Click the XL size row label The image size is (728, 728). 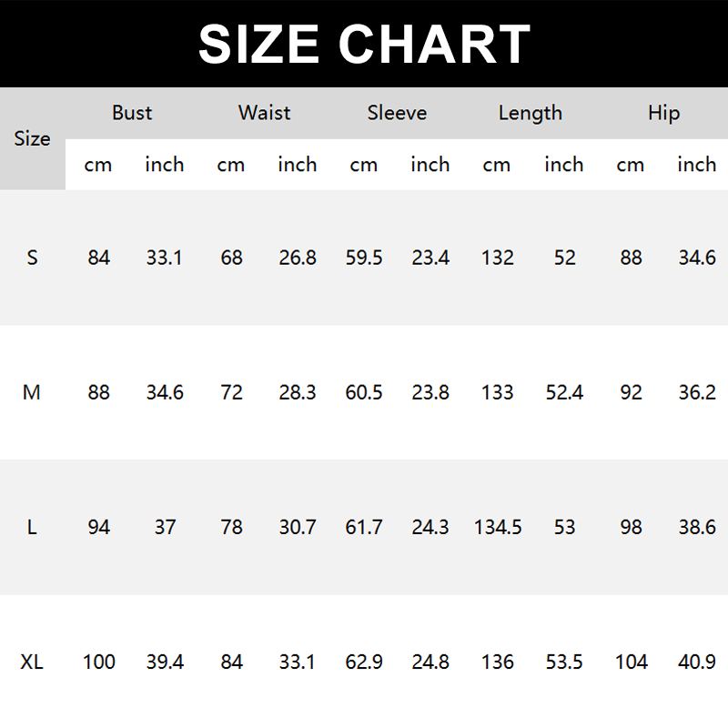tap(33, 662)
